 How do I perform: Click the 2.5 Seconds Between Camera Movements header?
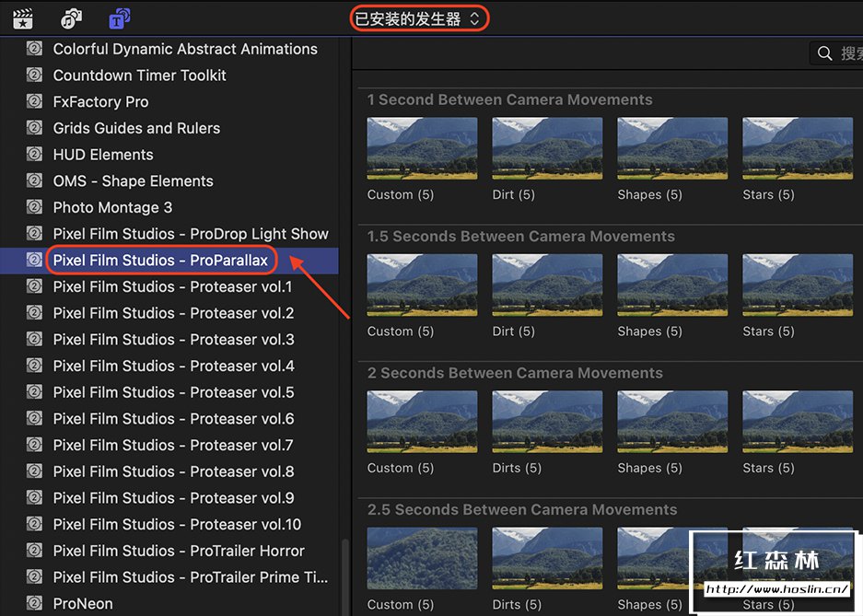522,509
